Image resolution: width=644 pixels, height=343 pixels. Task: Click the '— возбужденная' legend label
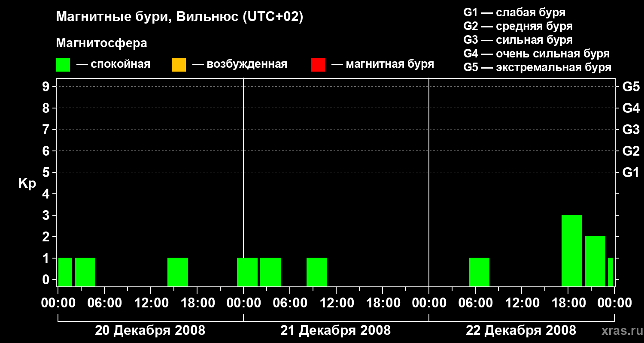click(x=240, y=64)
